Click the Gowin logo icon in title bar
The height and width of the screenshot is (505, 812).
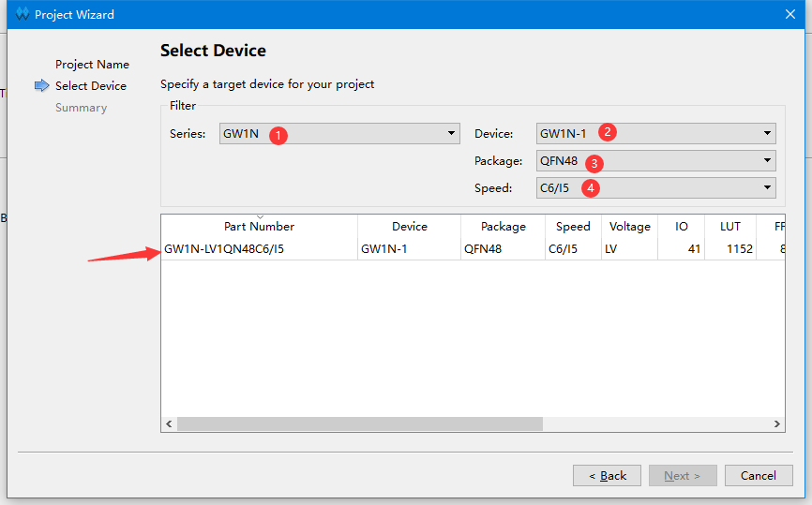[23, 14]
